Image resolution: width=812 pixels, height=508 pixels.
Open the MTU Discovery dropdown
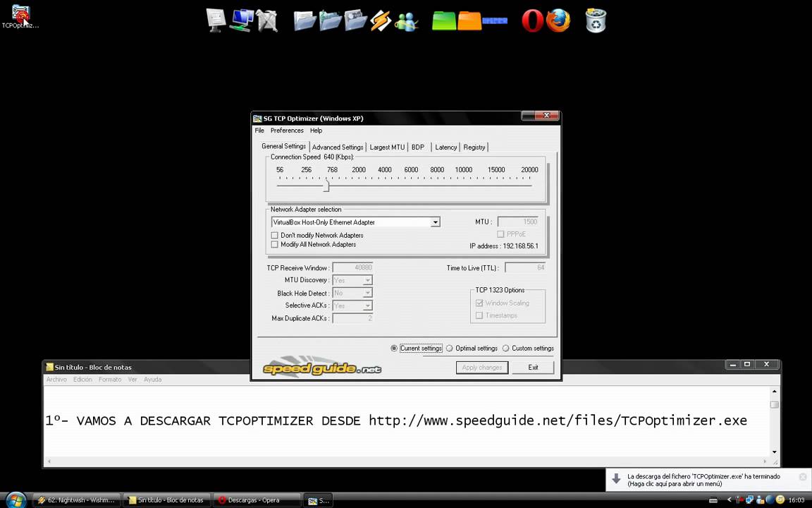pos(367,280)
